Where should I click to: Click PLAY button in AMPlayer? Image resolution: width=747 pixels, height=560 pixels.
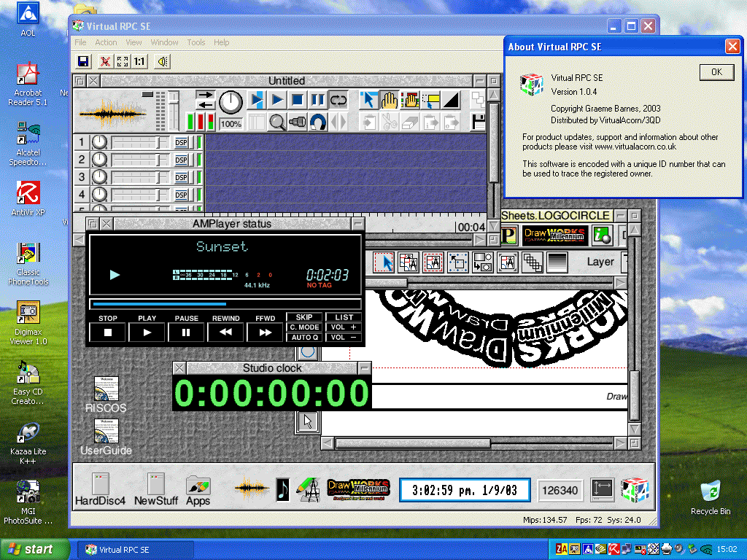[x=147, y=332]
